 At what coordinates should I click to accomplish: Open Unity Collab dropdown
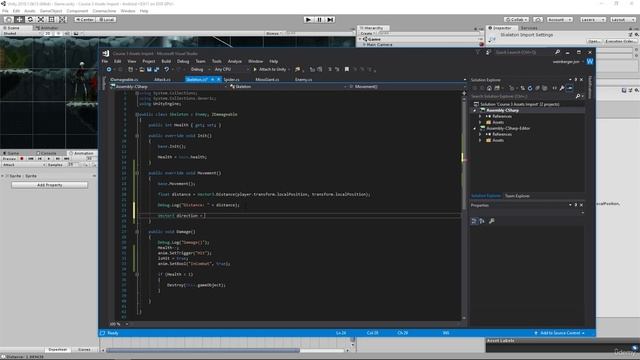coord(516,20)
